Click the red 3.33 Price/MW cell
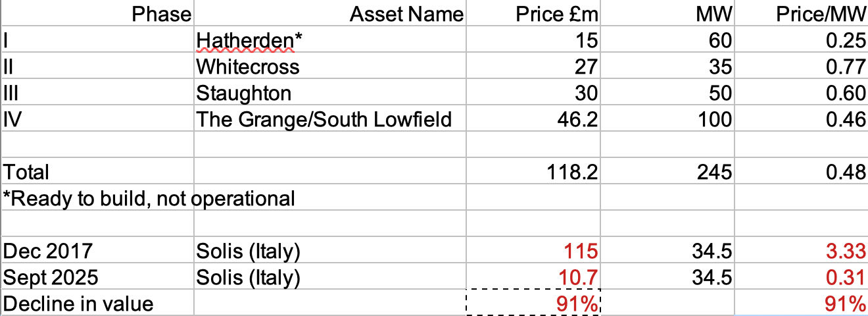Image resolution: width=868 pixels, height=316 pixels. [846, 251]
